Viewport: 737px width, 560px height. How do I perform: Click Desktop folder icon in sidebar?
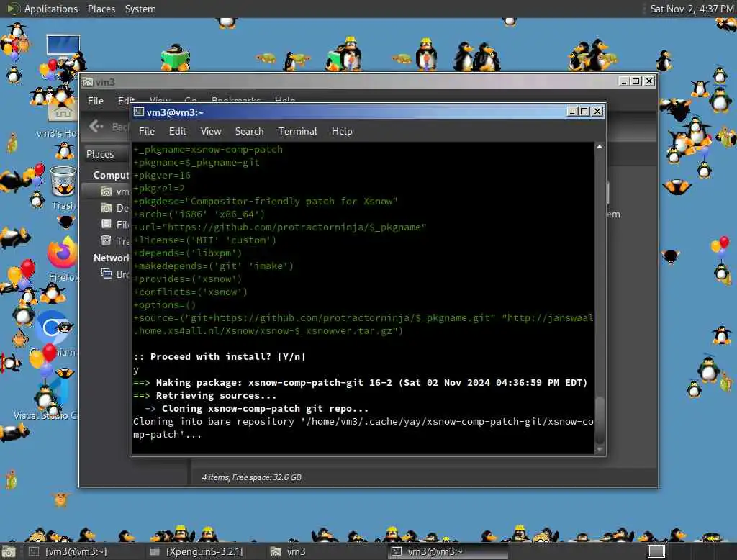[107, 208]
